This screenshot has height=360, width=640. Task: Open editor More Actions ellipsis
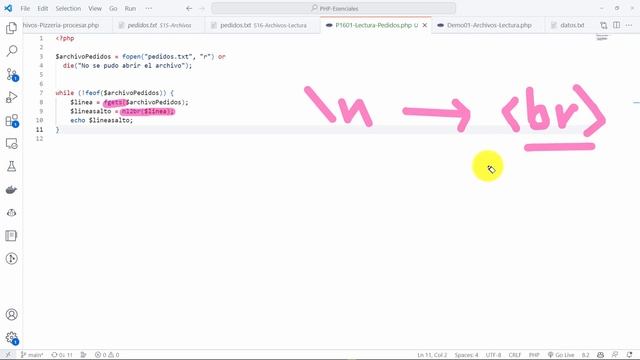pos(629,25)
